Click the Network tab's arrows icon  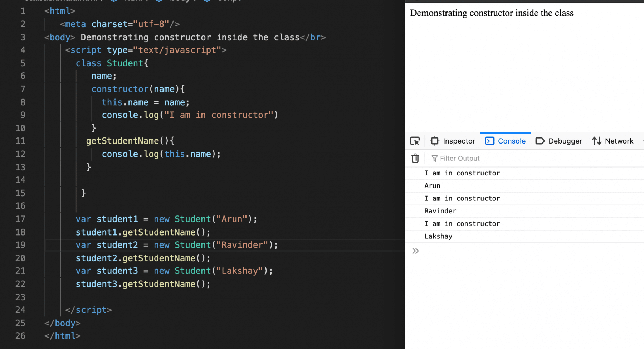[x=597, y=141]
